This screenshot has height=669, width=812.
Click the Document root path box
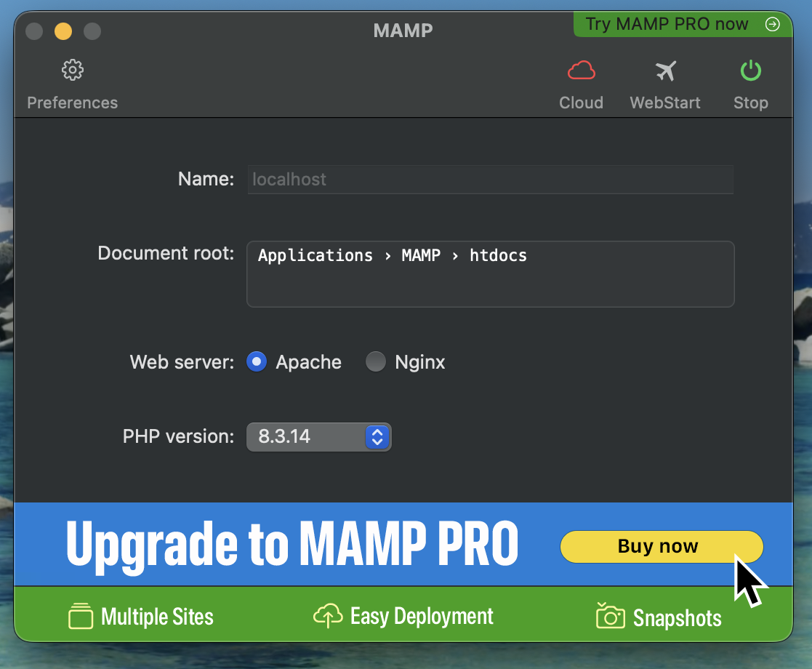click(490, 273)
